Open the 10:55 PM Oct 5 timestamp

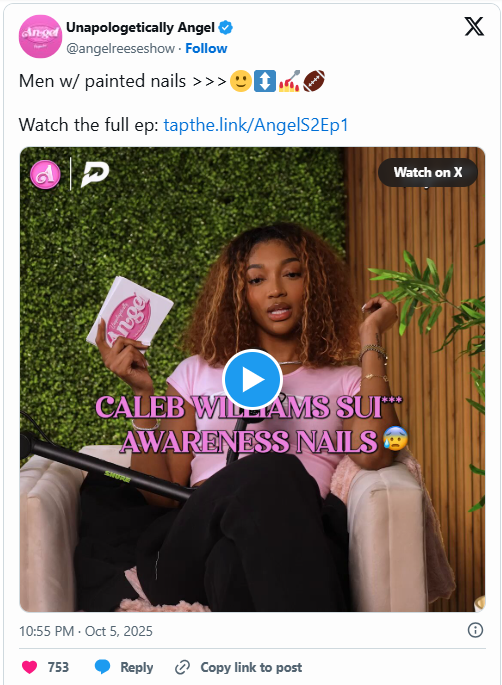(86, 631)
